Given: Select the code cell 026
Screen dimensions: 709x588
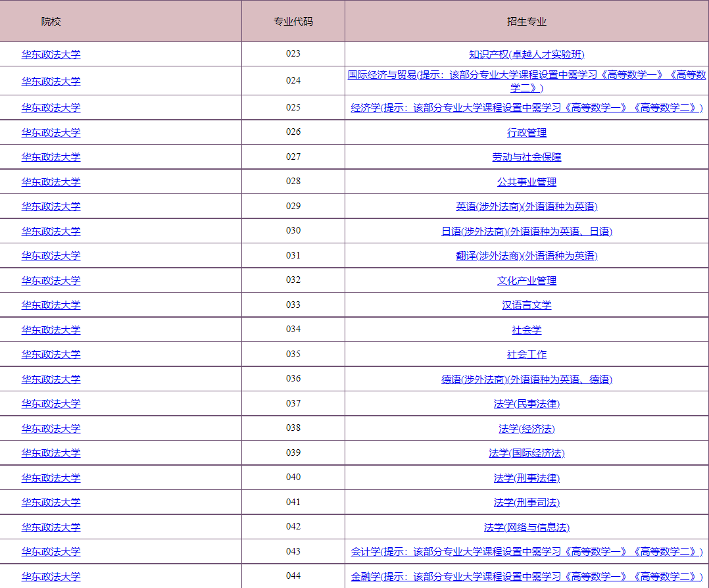Looking at the screenshot, I should pyautogui.click(x=293, y=132).
